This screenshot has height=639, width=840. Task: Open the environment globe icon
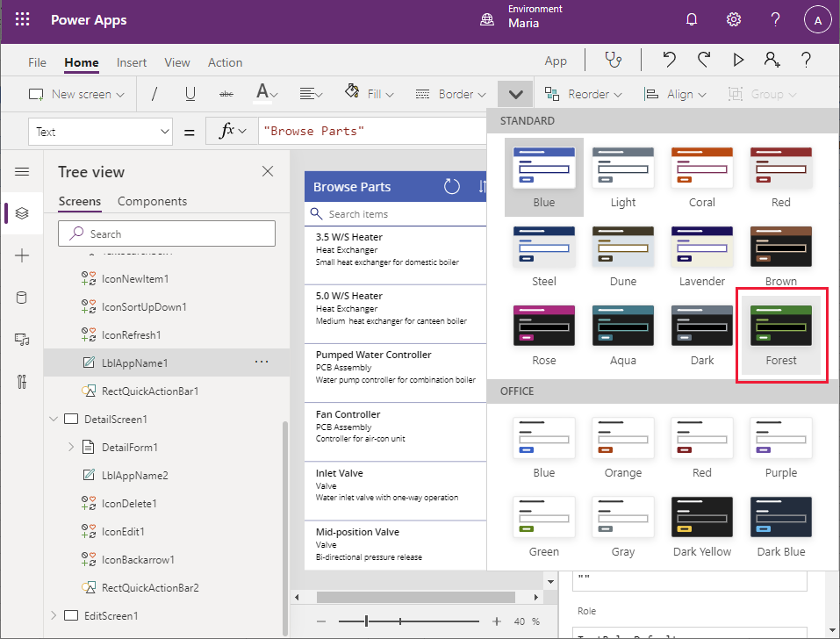click(487, 20)
